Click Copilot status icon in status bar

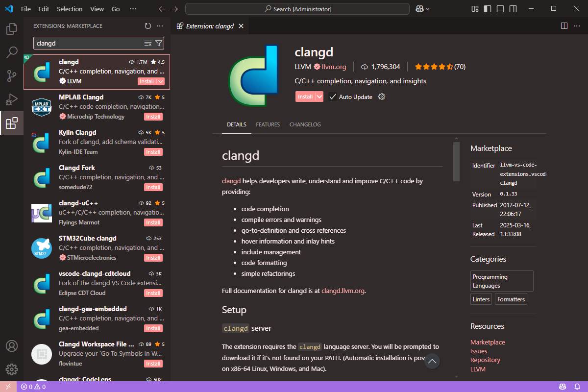563,387
